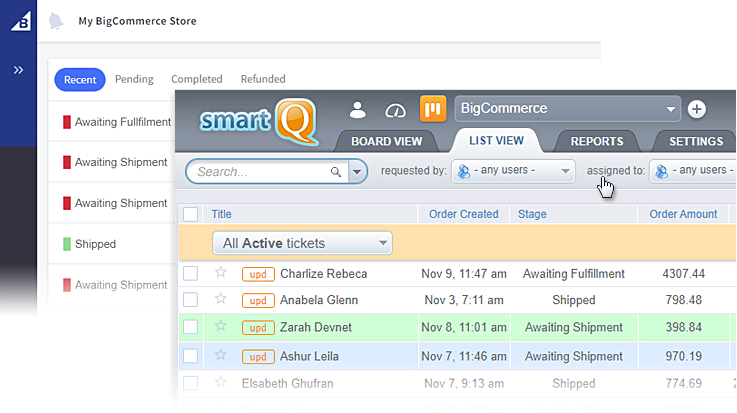Image resolution: width=737 pixels, height=413 pixels.
Task: Open Charlize Rebeca ticket
Action: pos(323,274)
